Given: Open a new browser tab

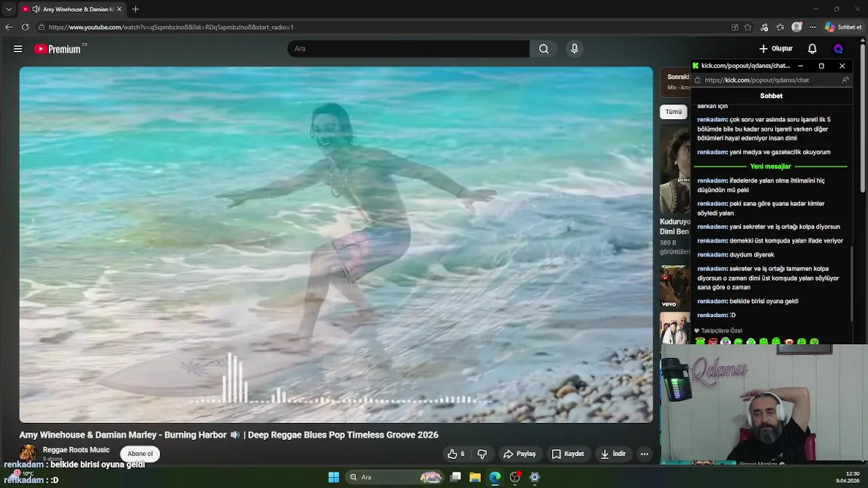Looking at the screenshot, I should [x=136, y=9].
